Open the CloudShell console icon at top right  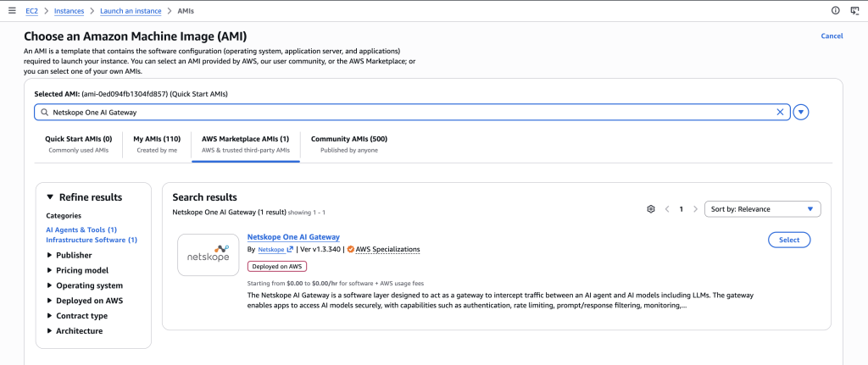pos(854,10)
